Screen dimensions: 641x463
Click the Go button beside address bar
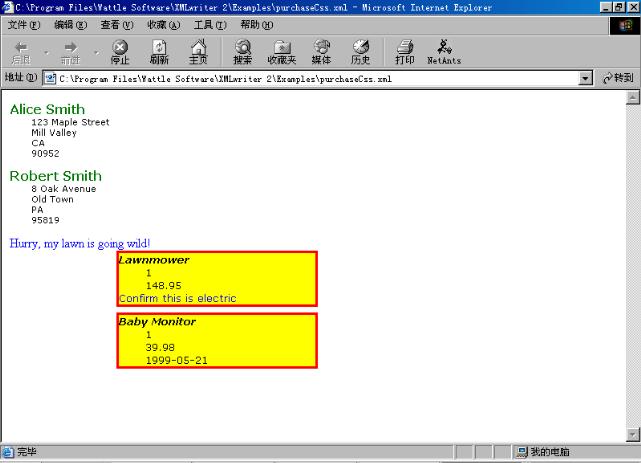click(x=619, y=78)
